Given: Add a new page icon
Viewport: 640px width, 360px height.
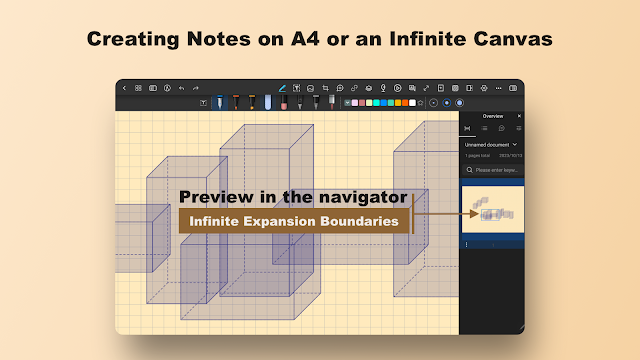Looking at the screenshot, I should click(x=441, y=88).
